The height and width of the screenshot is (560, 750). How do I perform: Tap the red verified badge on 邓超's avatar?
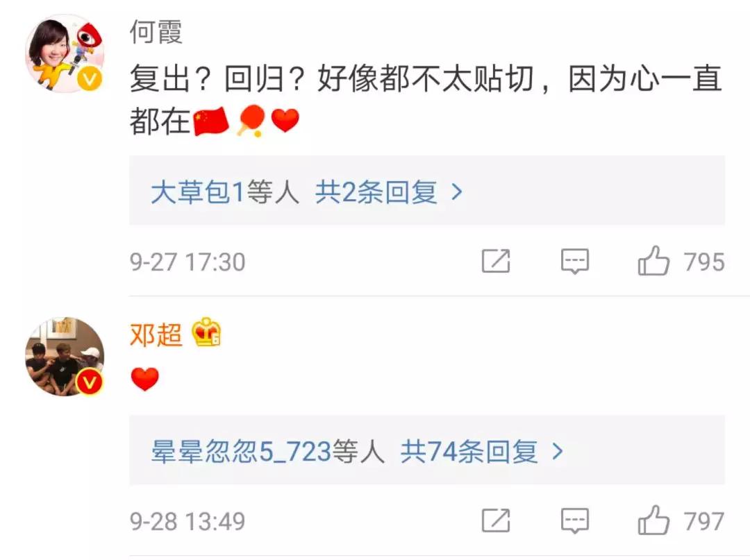pos(90,382)
